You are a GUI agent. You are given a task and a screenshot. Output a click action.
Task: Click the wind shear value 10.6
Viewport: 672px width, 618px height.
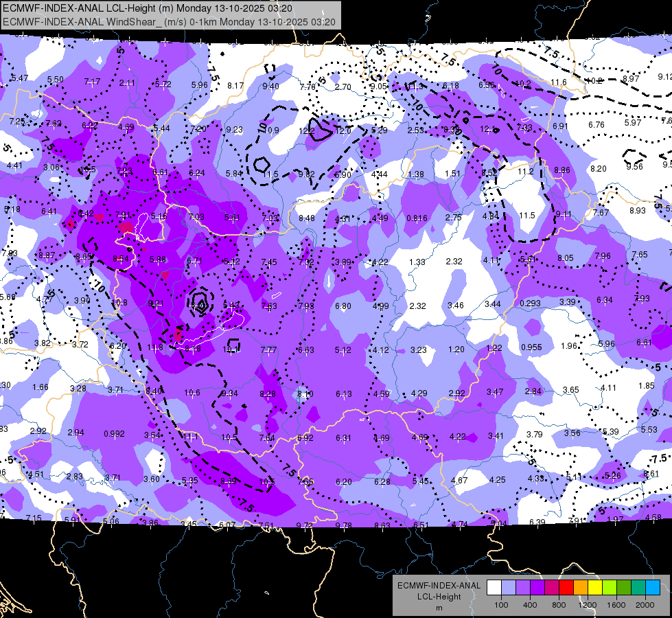192,392
